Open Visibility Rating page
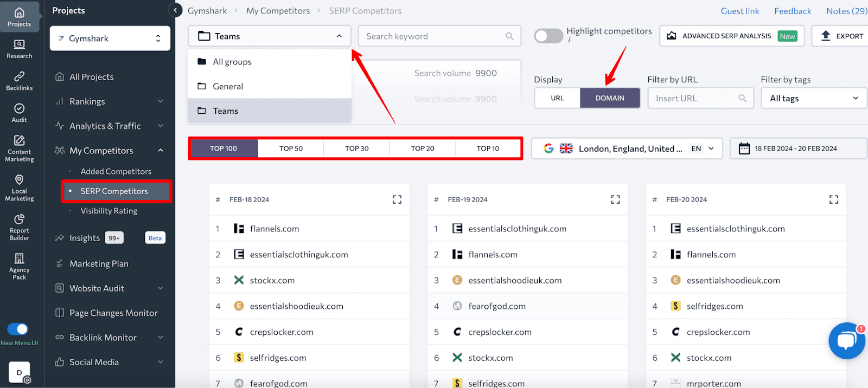This screenshot has width=868, height=388. pyautogui.click(x=109, y=211)
